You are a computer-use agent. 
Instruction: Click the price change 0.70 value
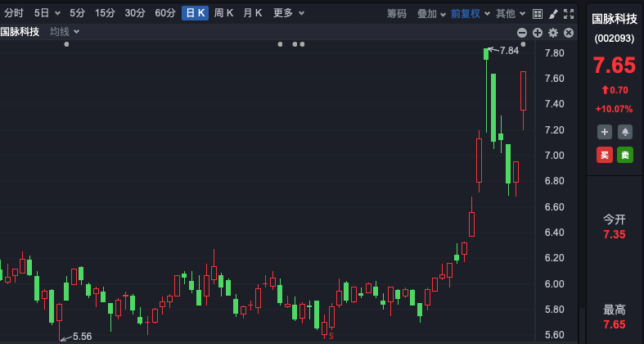click(x=619, y=90)
